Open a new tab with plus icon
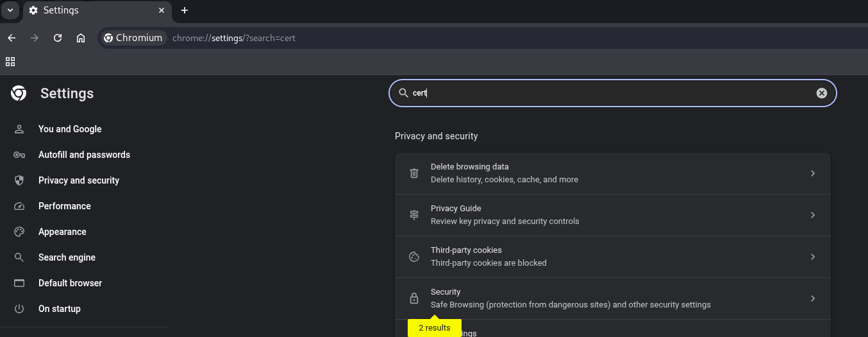 point(185,10)
